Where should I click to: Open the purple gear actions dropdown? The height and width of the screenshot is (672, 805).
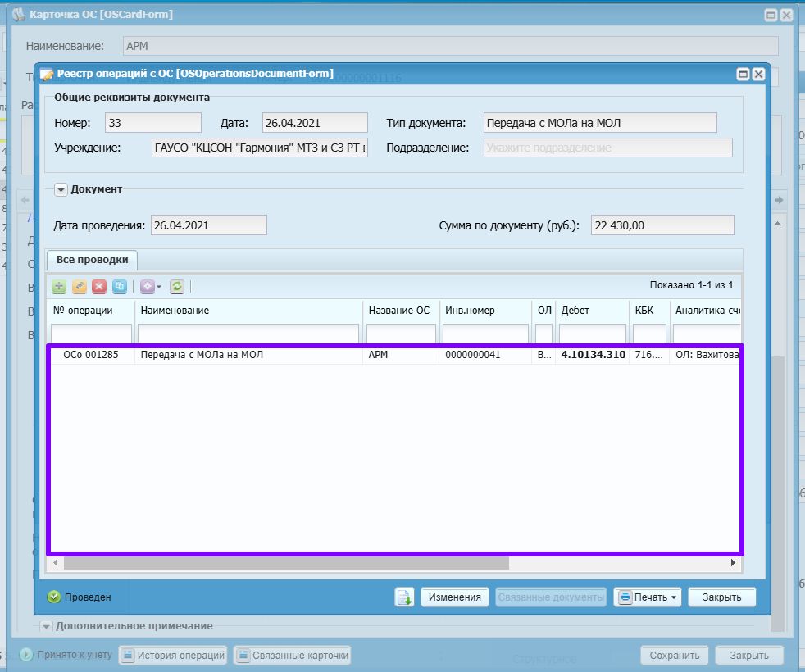coord(151,287)
